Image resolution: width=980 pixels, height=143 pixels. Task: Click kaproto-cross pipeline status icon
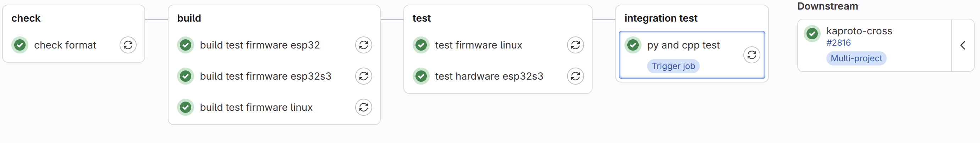click(x=812, y=34)
